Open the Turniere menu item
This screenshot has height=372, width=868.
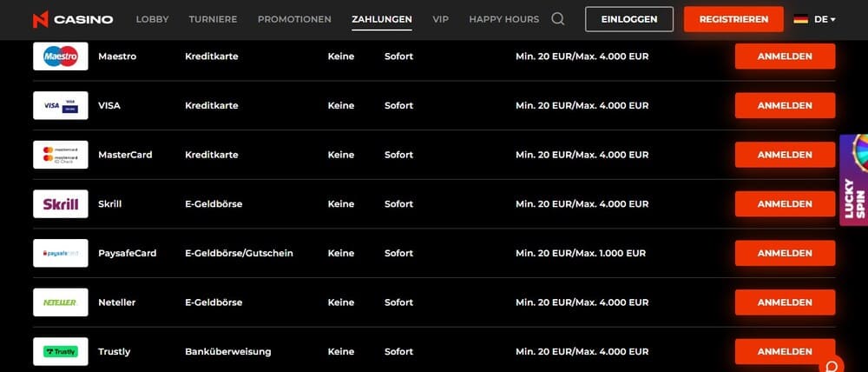213,19
